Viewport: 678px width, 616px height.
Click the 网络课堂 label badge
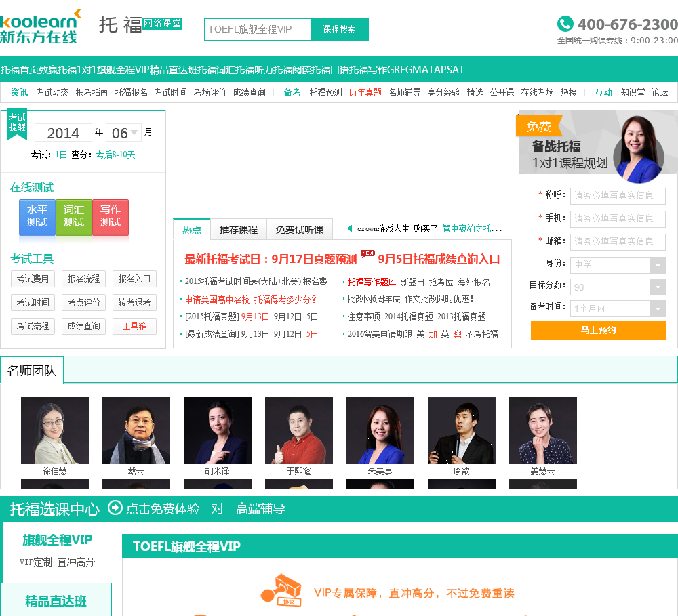tap(162, 23)
